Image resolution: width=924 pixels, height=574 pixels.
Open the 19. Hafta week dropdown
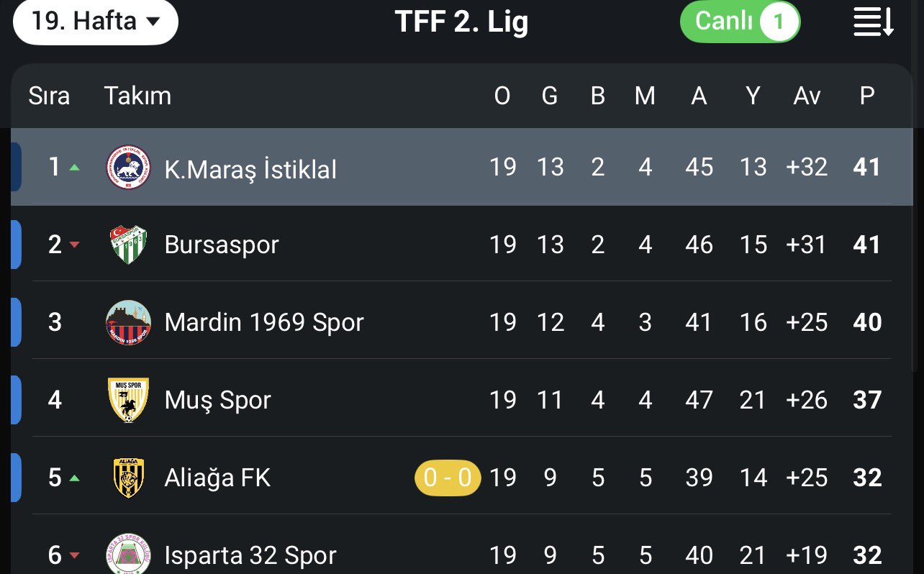pyautogui.click(x=95, y=21)
